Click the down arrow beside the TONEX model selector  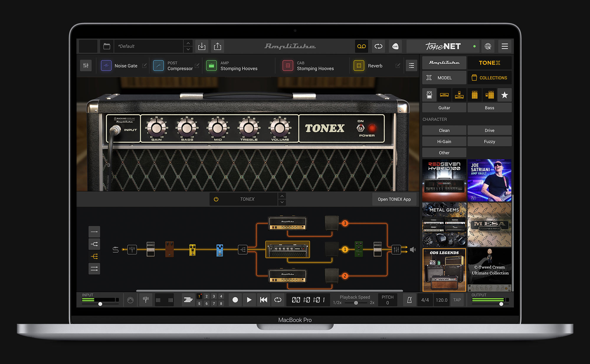282,202
